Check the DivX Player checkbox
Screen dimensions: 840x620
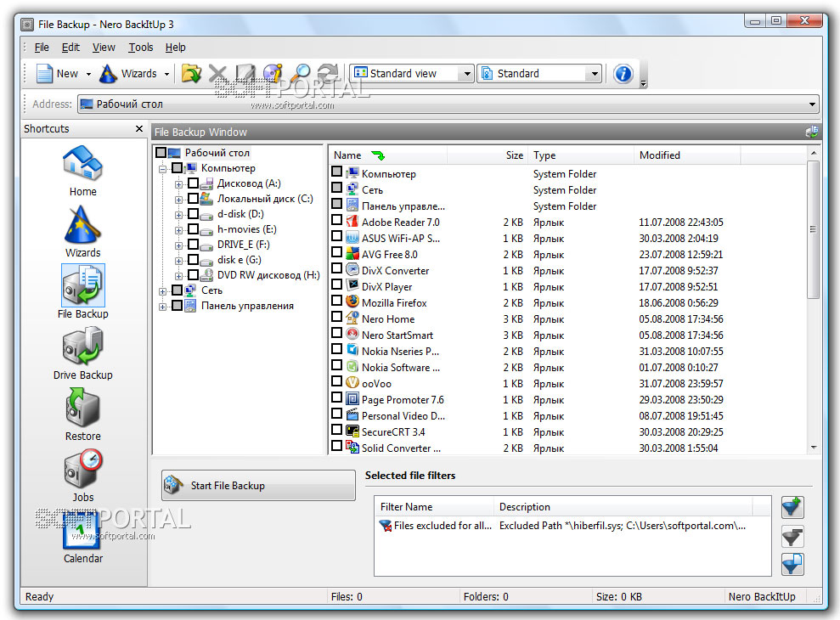coord(336,285)
